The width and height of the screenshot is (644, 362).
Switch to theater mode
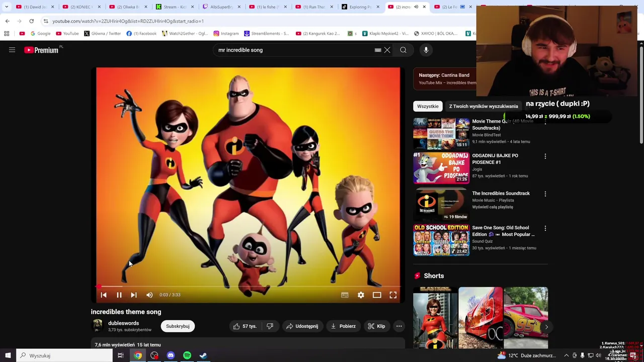(x=377, y=295)
